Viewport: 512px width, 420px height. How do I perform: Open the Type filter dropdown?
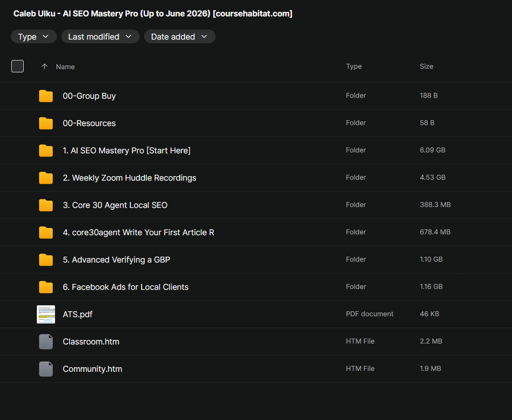pyautogui.click(x=34, y=36)
